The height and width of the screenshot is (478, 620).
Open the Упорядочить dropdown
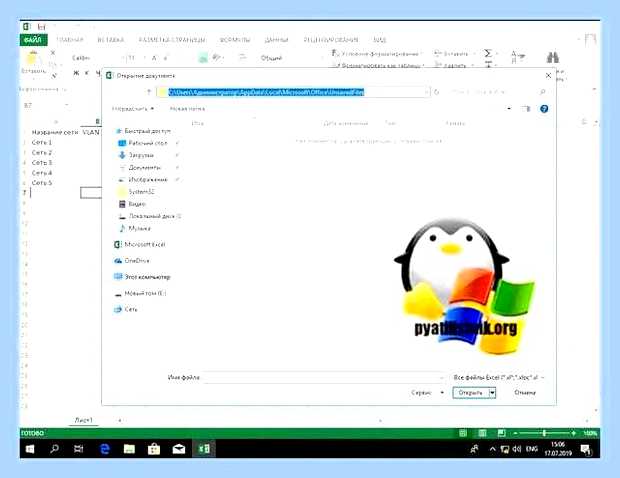(x=133, y=109)
